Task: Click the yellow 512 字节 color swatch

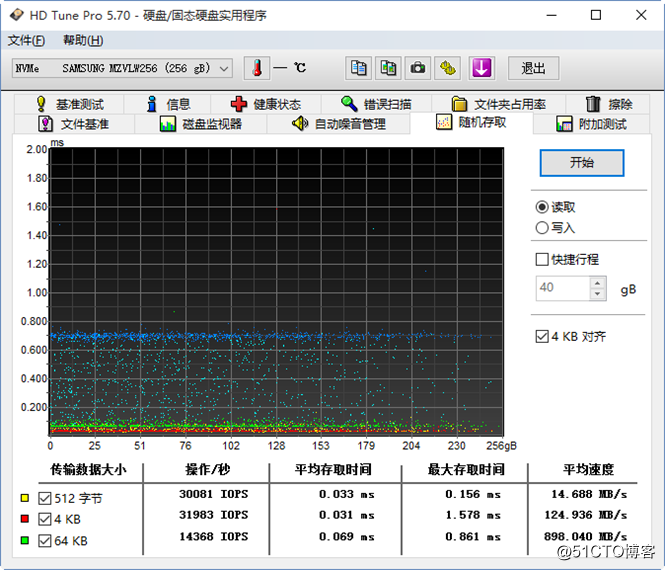Action: point(25,498)
